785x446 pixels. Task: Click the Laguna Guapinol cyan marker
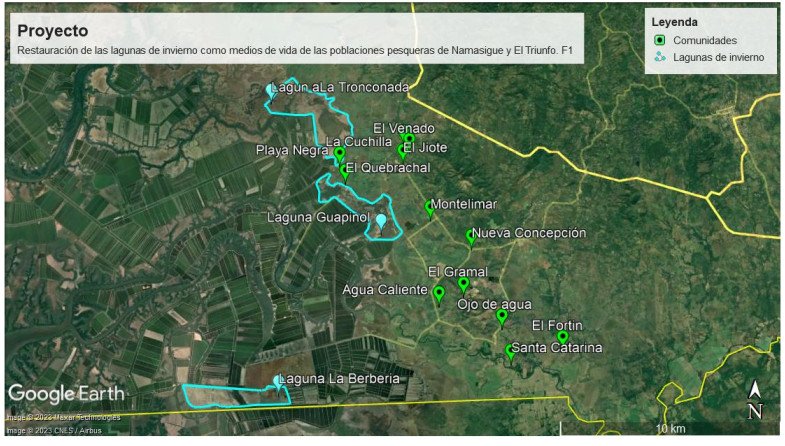[x=381, y=221]
